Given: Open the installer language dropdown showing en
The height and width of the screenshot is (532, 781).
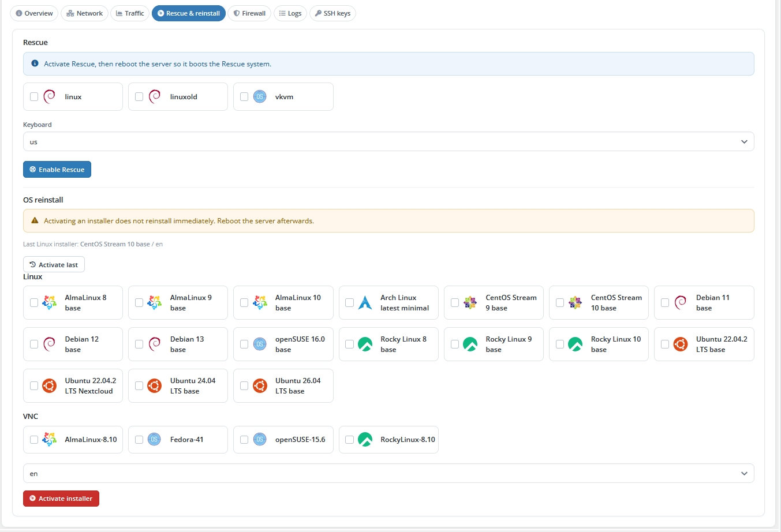Looking at the screenshot, I should tap(388, 473).
